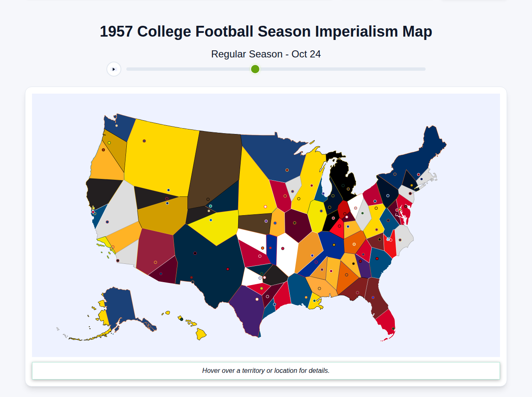Image resolution: width=532 pixels, height=397 pixels.
Task: Click the team marker in Florida territory
Action: point(373,298)
